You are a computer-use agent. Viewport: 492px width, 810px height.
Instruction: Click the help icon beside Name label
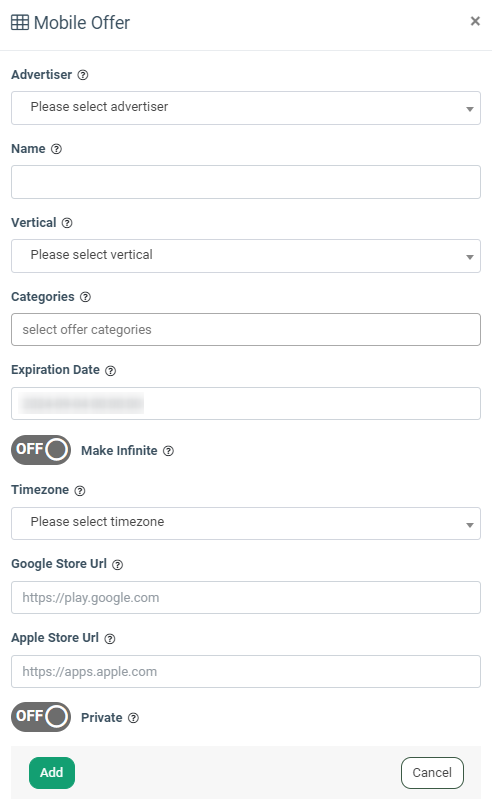click(x=56, y=149)
